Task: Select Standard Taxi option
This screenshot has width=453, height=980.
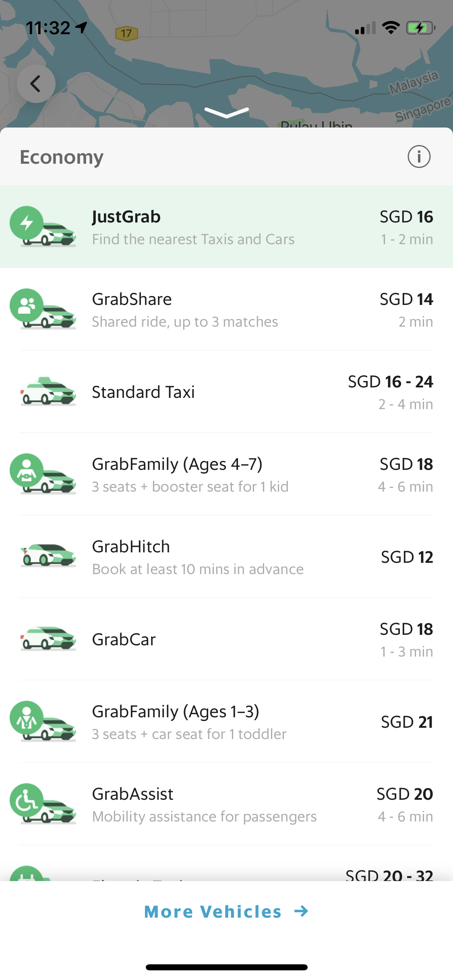Action: [x=143, y=392]
